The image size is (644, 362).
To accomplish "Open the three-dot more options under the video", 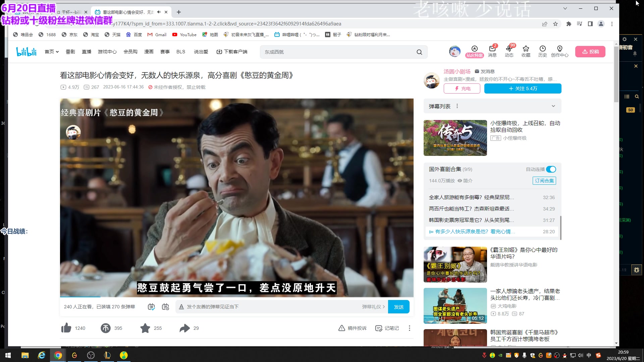I will (x=410, y=328).
